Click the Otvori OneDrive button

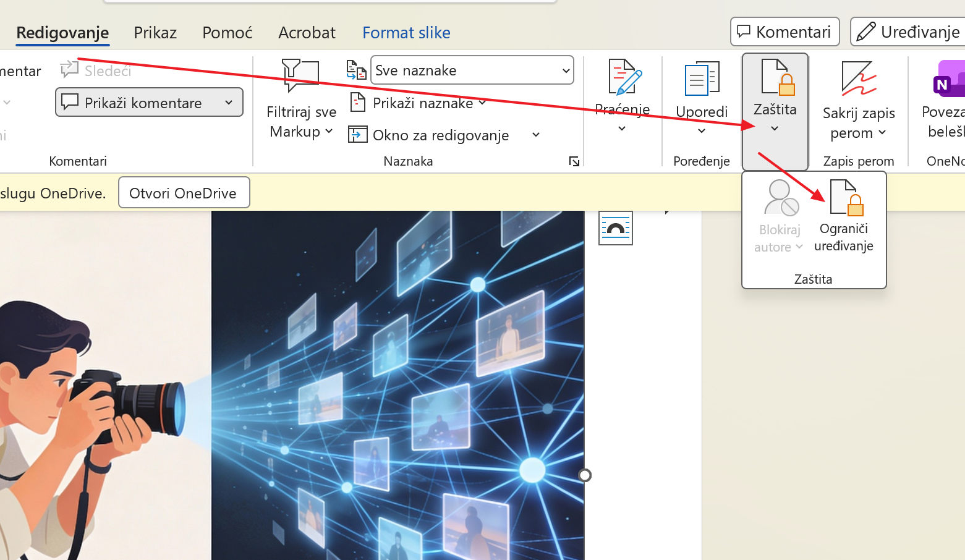184,193
